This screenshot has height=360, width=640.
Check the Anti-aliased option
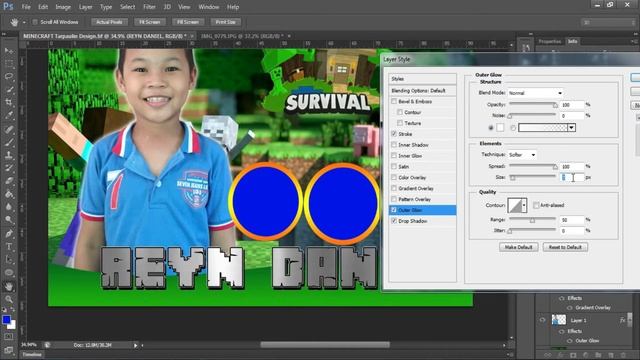[x=536, y=205]
